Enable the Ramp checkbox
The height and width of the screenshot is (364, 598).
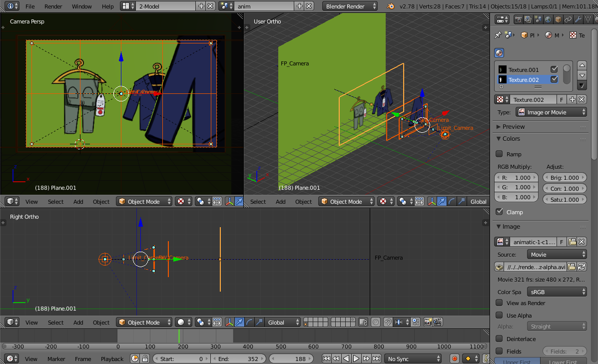click(x=499, y=154)
